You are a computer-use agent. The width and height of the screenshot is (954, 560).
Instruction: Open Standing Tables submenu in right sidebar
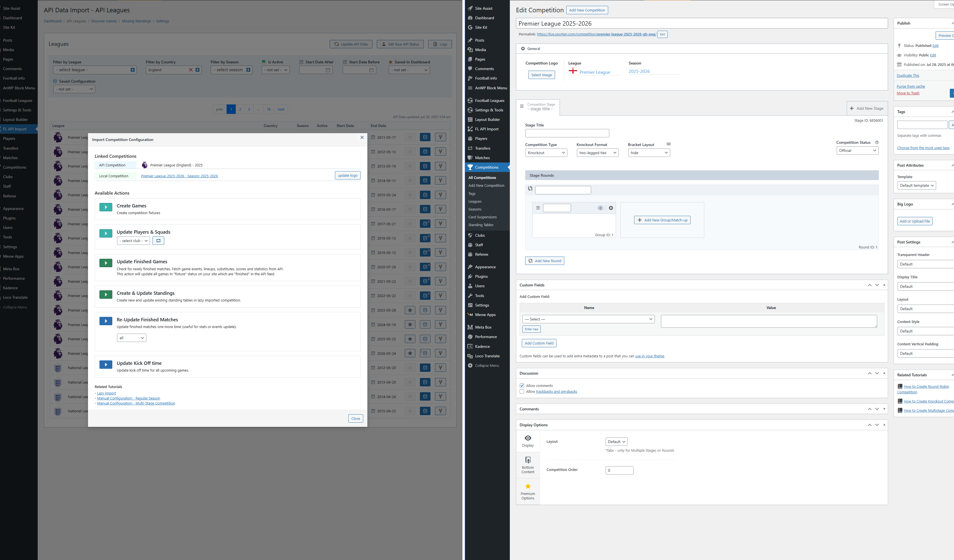481,225
